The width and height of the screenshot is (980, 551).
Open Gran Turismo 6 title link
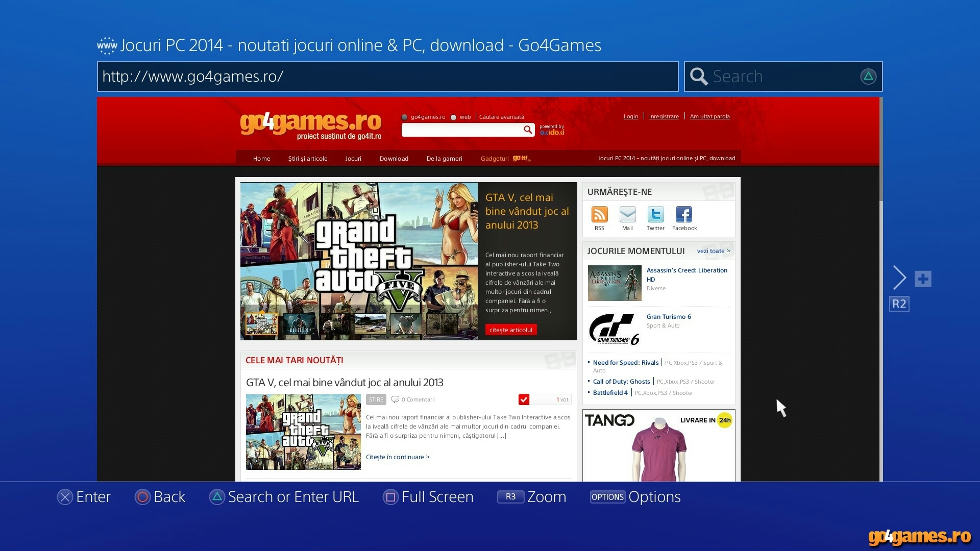click(x=669, y=317)
